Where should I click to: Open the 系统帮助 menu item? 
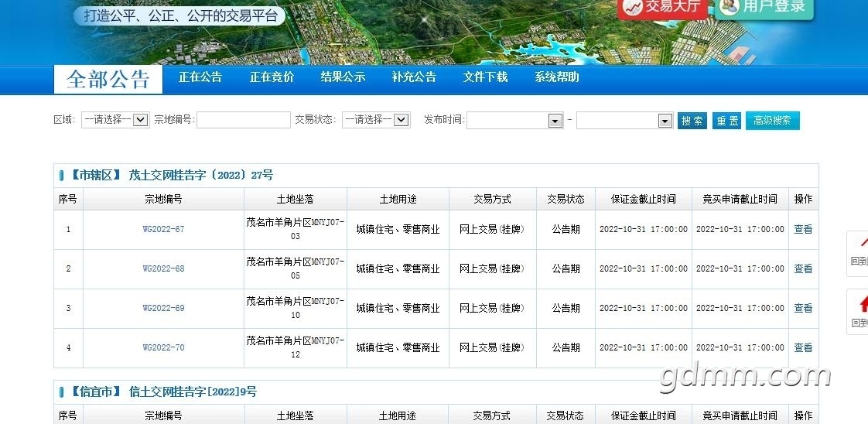tap(556, 77)
